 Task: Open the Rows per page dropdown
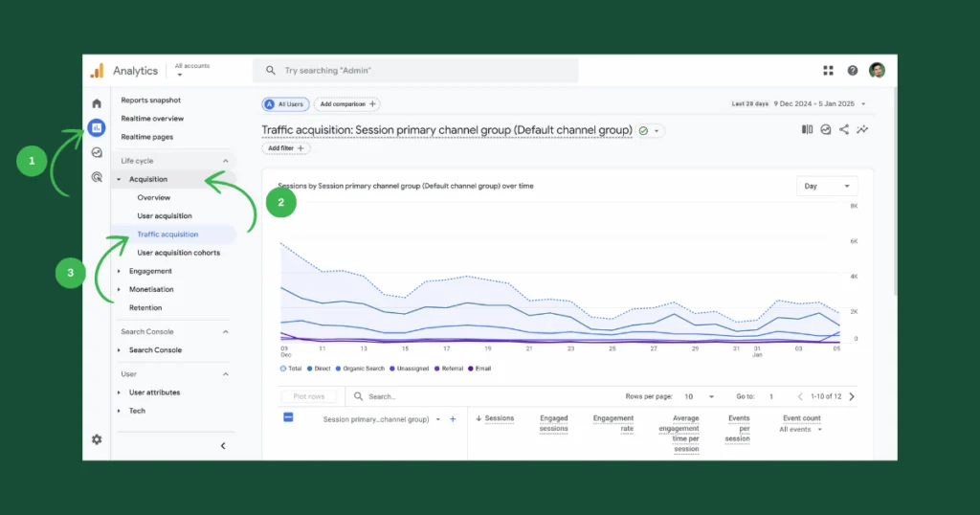pos(699,397)
